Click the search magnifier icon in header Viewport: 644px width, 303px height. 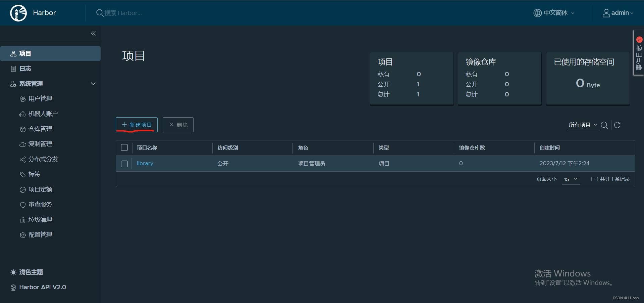(100, 13)
